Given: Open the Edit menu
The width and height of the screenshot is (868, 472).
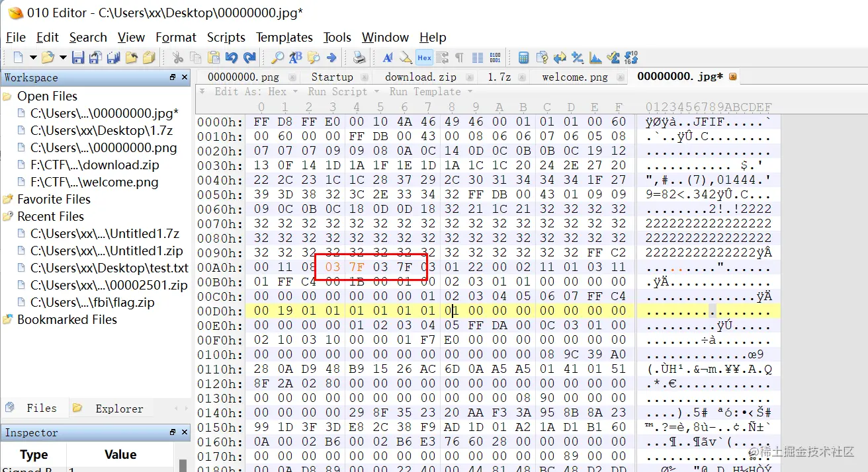Looking at the screenshot, I should (x=48, y=37).
